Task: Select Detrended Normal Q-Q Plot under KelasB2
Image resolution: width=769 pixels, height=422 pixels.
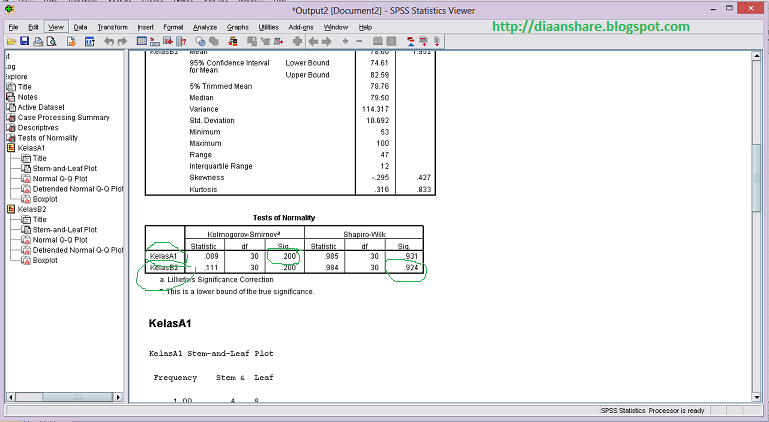Action: tap(78, 251)
